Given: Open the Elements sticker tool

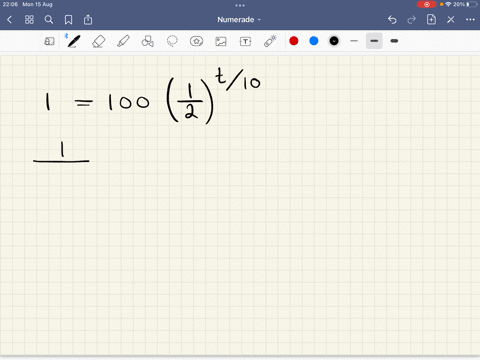Looking at the screenshot, I should (x=196, y=41).
